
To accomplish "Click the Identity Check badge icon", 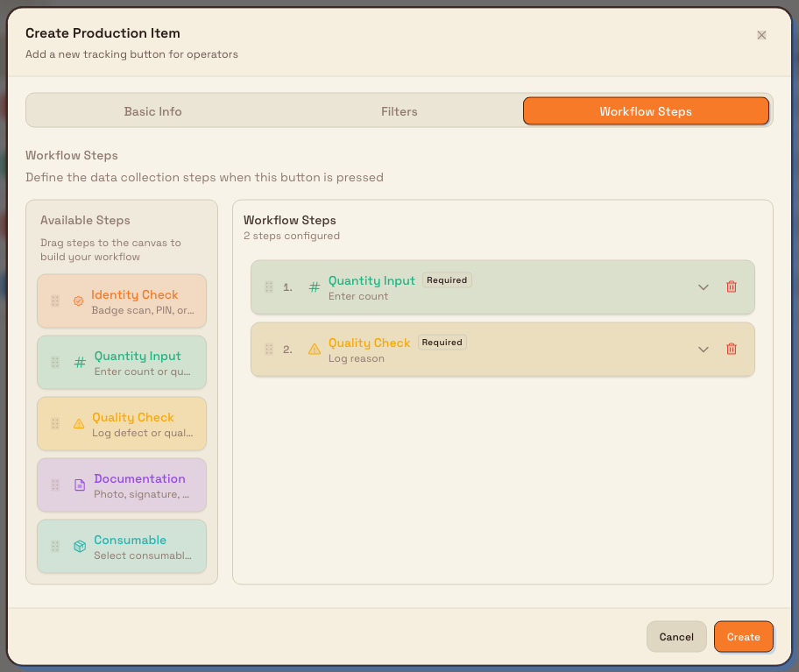I will tap(79, 301).
